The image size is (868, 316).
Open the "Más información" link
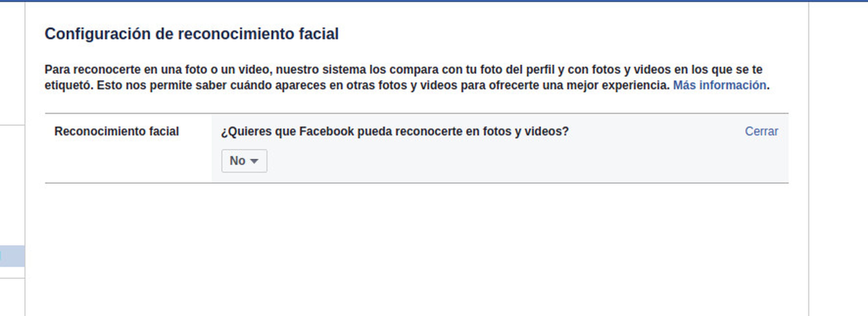tap(720, 85)
